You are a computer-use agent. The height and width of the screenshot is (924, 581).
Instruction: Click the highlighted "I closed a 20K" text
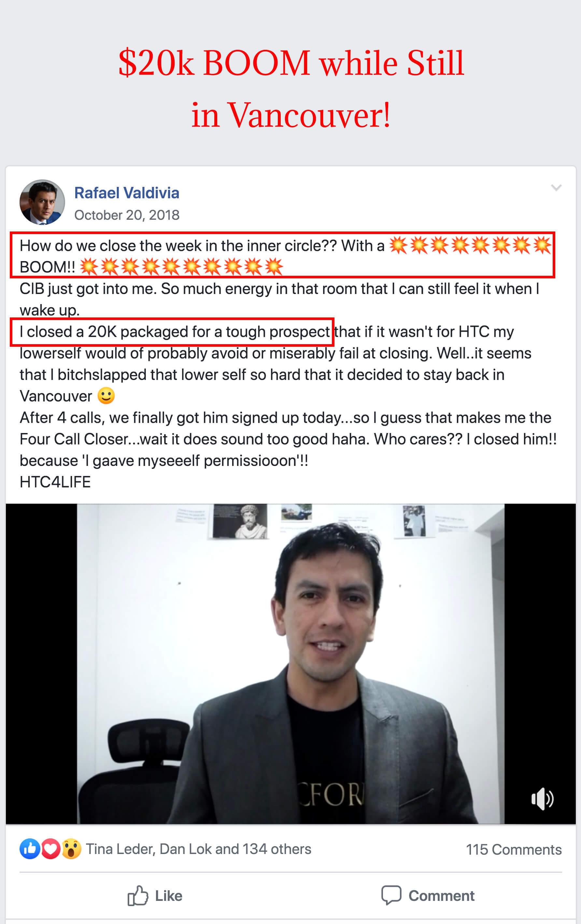68,331
